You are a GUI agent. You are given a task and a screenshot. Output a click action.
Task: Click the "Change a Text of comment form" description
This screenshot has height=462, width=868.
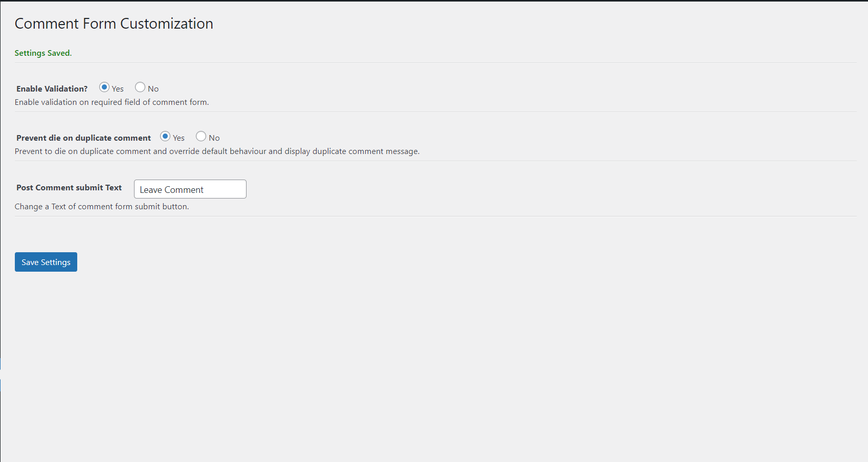click(102, 206)
